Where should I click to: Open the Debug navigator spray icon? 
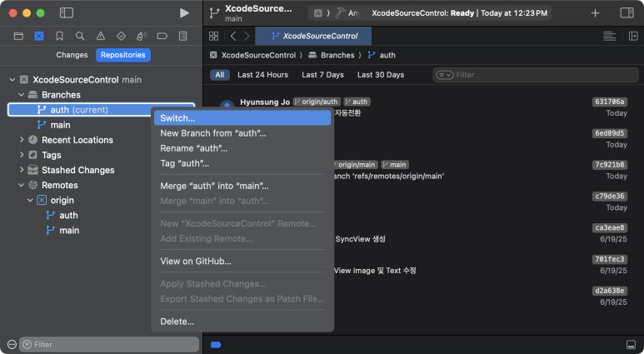tap(142, 36)
